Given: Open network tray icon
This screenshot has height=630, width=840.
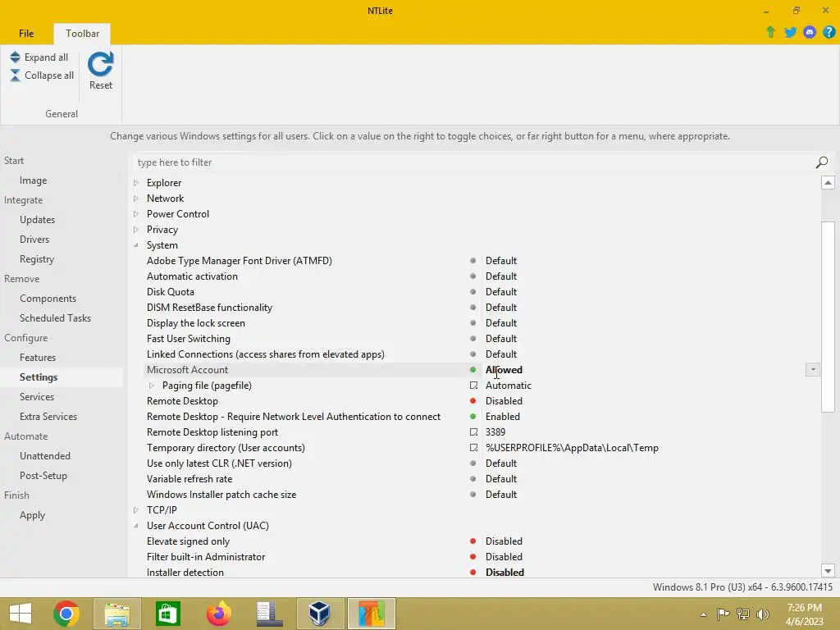Looking at the screenshot, I should point(743,614).
